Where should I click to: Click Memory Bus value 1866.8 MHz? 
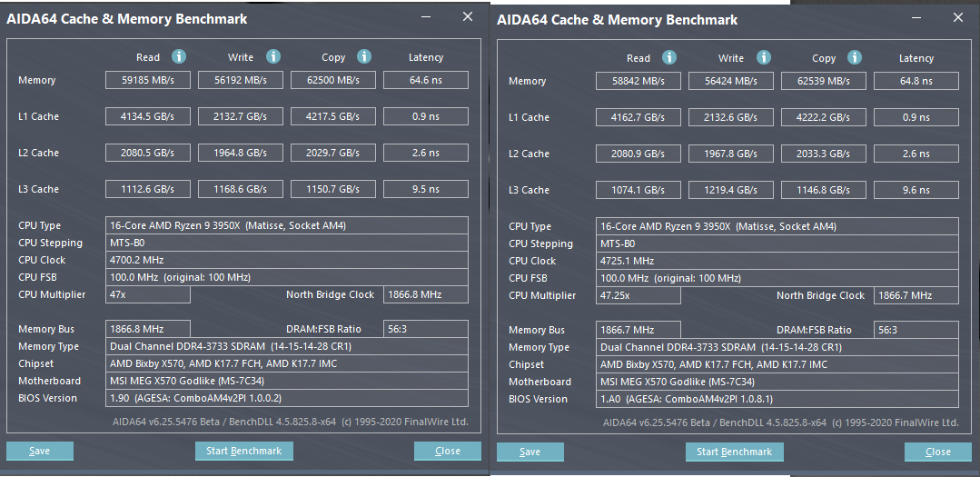148,329
